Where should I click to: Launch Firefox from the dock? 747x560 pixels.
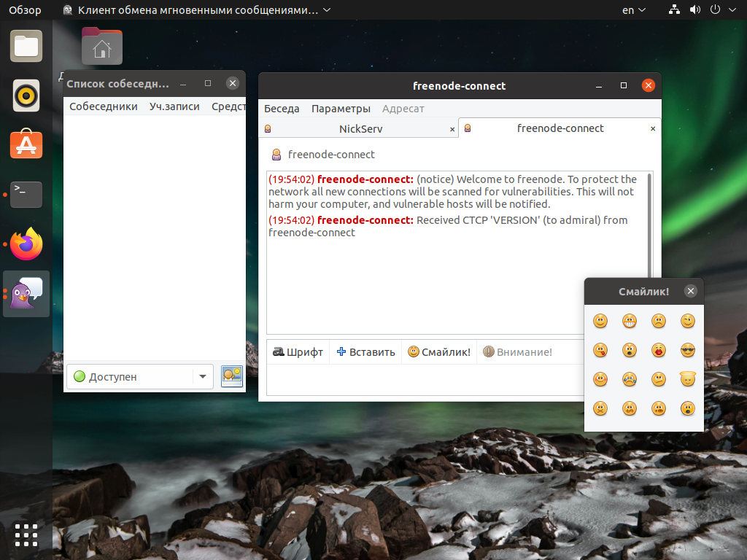click(x=26, y=244)
